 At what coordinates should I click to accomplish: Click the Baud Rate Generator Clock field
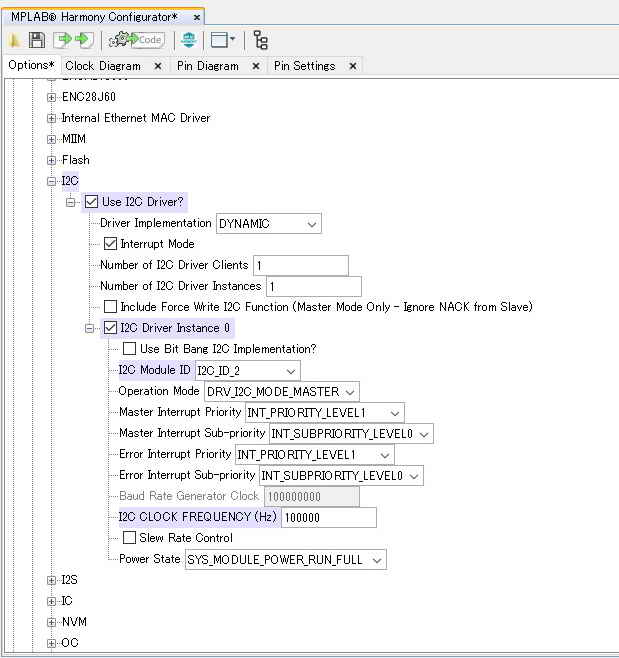tap(312, 496)
